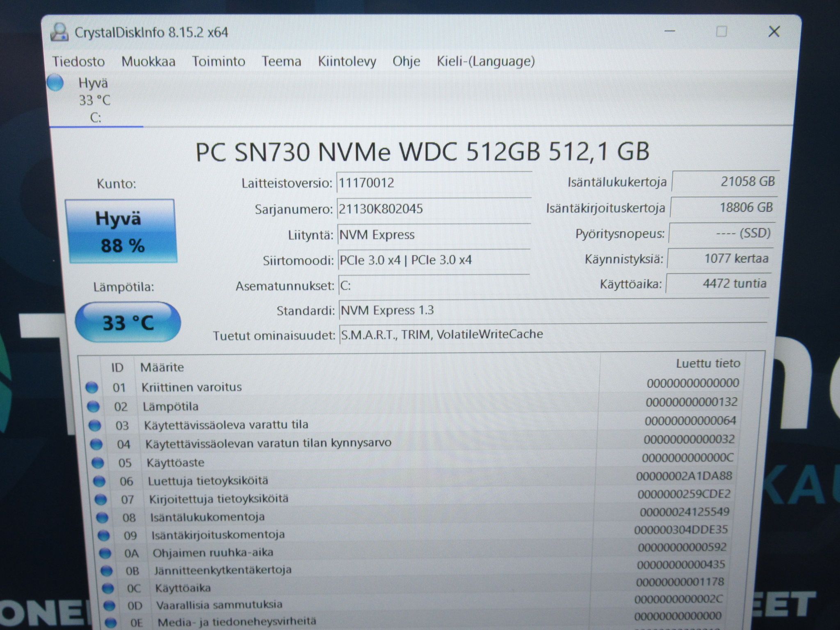Viewport: 840px width, 630px height.
Task: Click status dot next to Lämpötila attribute 02
Action: coord(94,406)
